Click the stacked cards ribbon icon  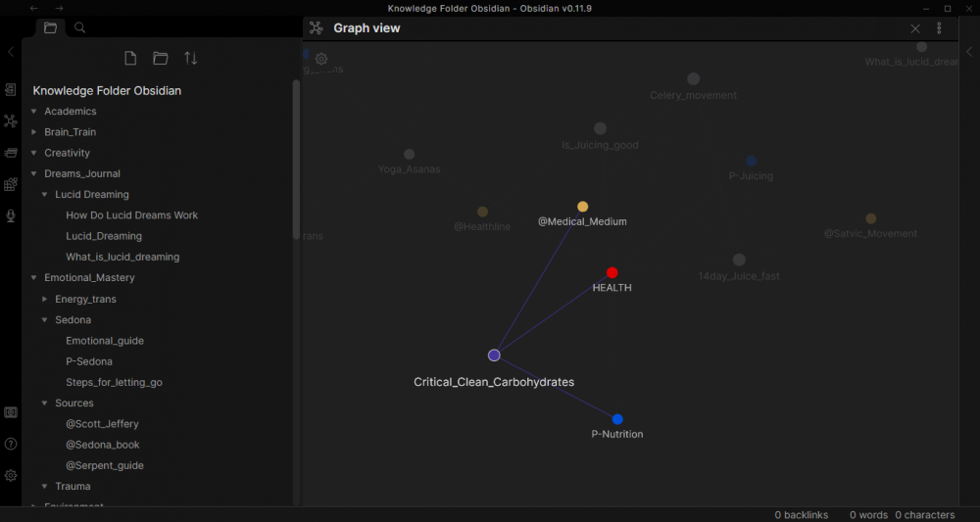[x=11, y=153]
